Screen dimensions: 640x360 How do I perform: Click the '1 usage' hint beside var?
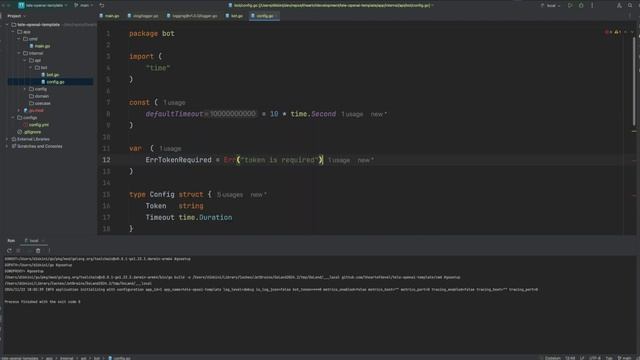[x=170, y=149]
